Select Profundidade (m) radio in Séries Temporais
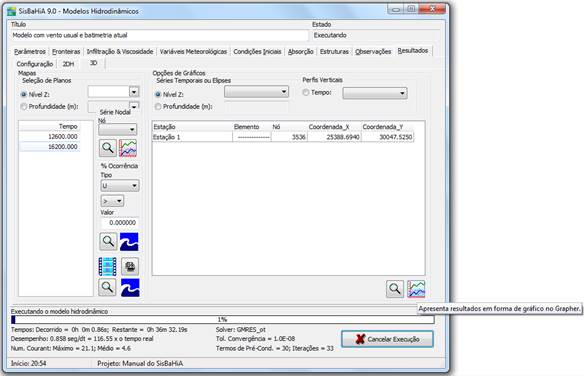 158,107
